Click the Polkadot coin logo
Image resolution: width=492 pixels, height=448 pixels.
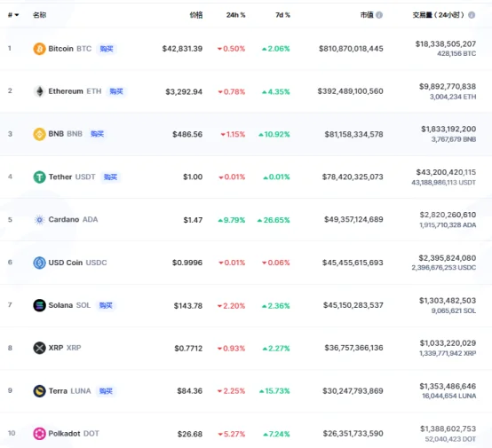click(x=39, y=434)
